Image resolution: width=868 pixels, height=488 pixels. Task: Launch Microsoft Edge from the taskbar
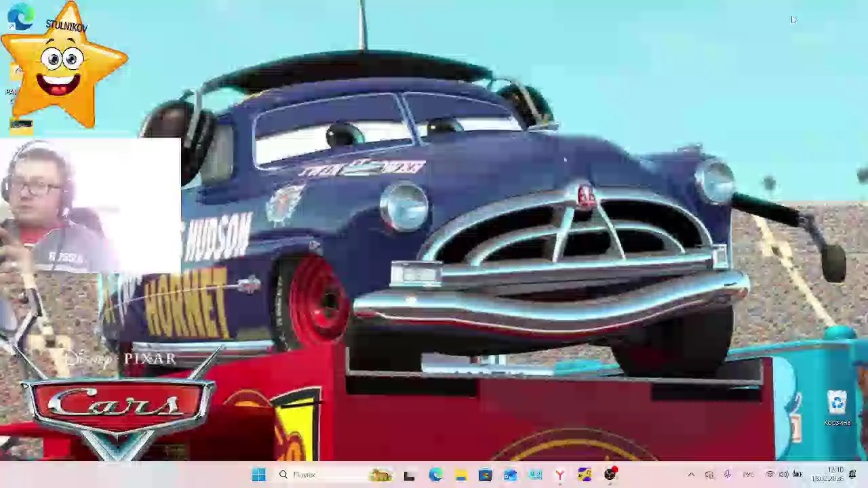[435, 475]
